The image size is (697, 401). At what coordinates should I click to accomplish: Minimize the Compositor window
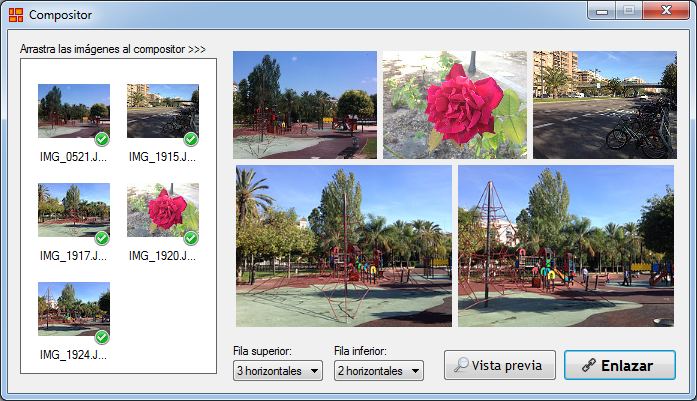602,11
